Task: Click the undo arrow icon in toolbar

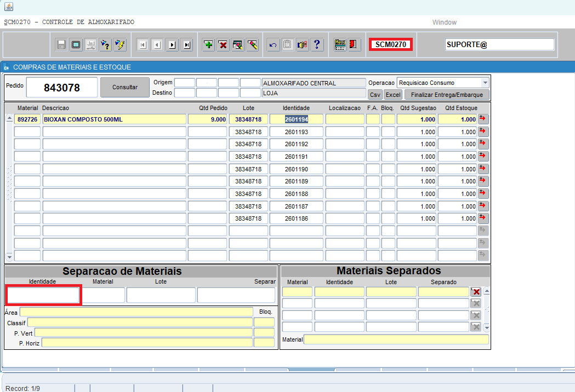Action: pos(272,45)
